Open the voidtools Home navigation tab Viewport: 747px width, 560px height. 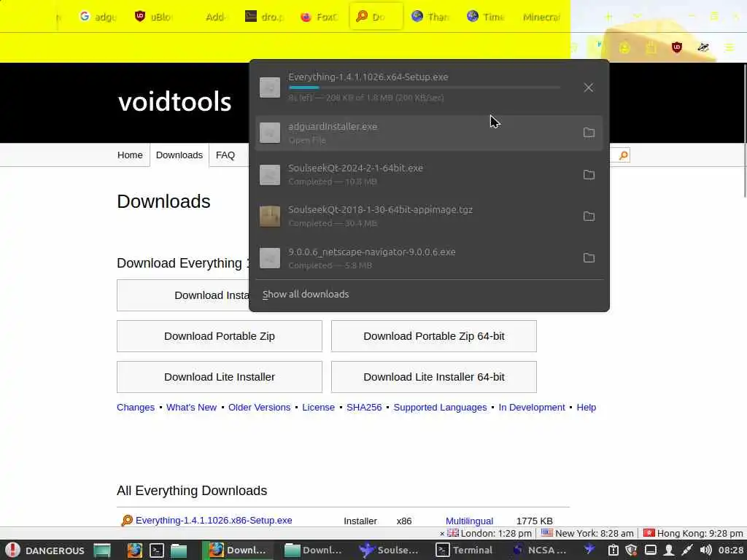[x=130, y=155]
